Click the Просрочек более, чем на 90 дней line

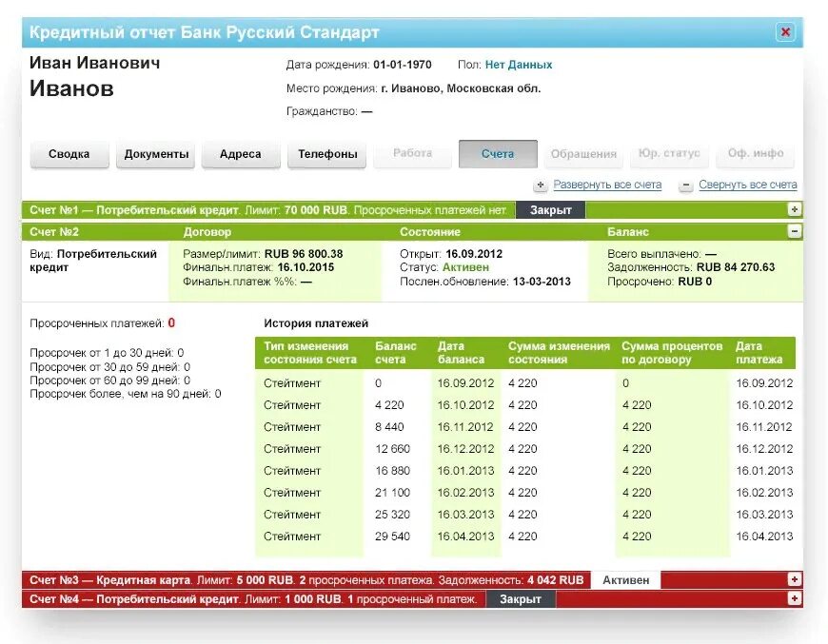(125, 394)
